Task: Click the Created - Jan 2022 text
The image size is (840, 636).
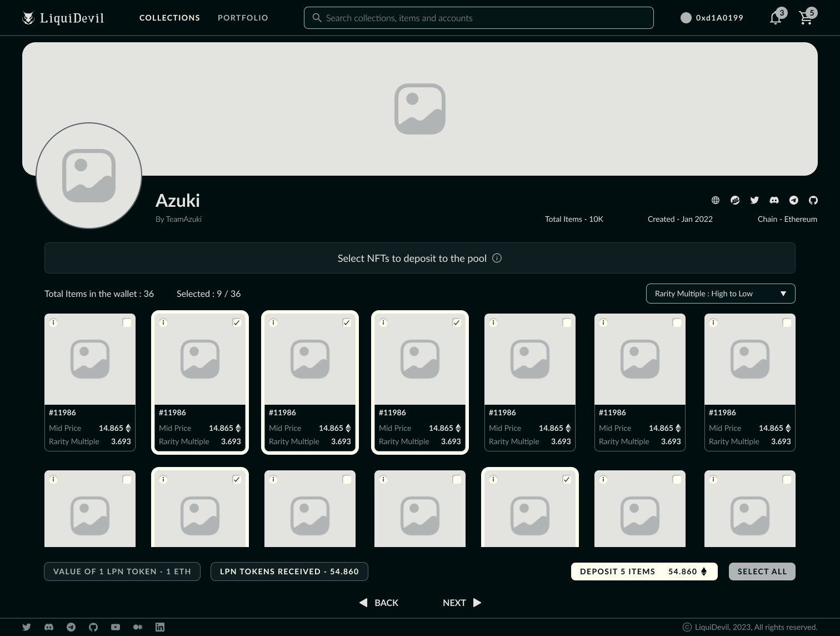Action: click(680, 219)
